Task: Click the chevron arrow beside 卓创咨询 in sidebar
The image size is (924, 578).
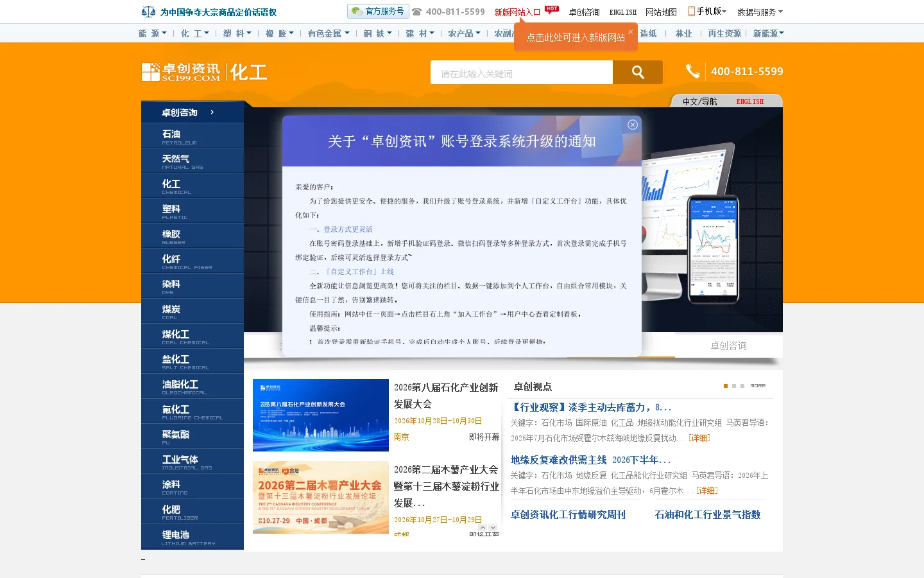Action: pos(212,112)
